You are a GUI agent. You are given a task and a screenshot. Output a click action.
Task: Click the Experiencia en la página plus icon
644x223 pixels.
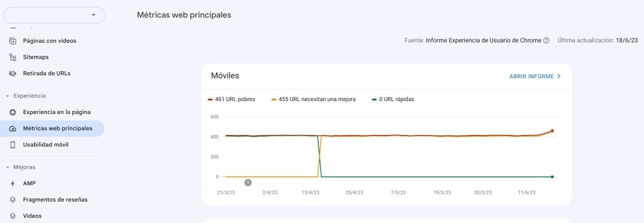pos(13,112)
